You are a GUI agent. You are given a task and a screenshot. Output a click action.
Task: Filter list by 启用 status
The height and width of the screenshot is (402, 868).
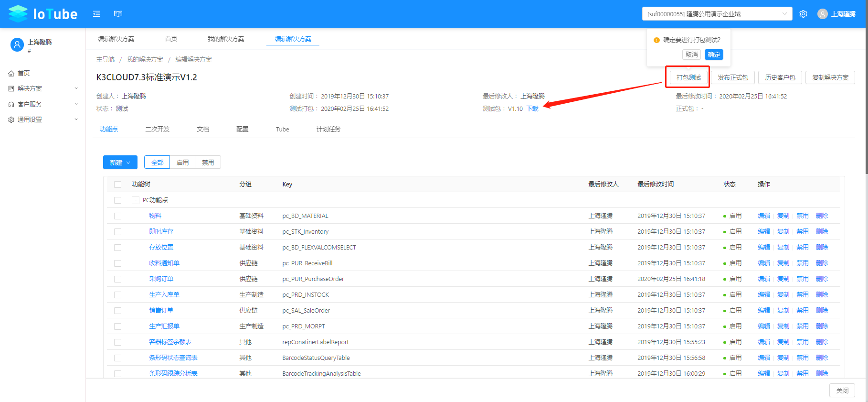coord(182,163)
